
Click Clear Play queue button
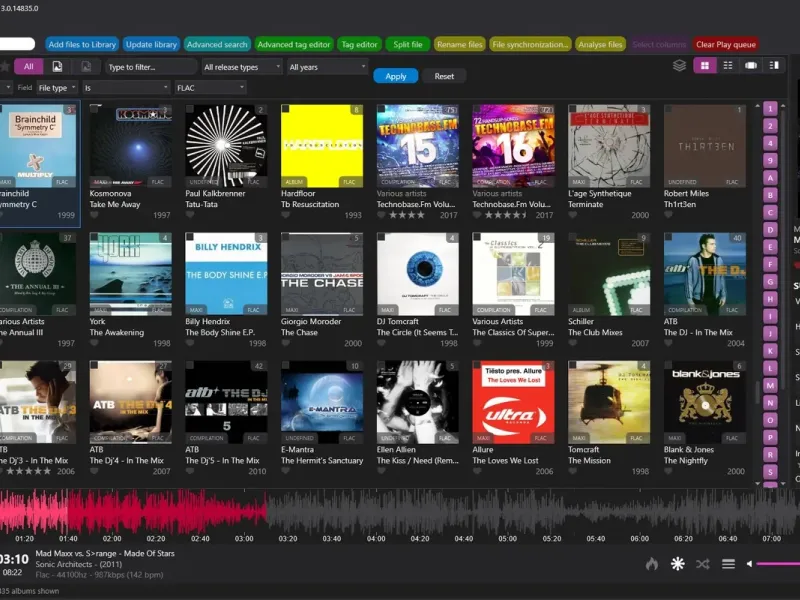(726, 44)
